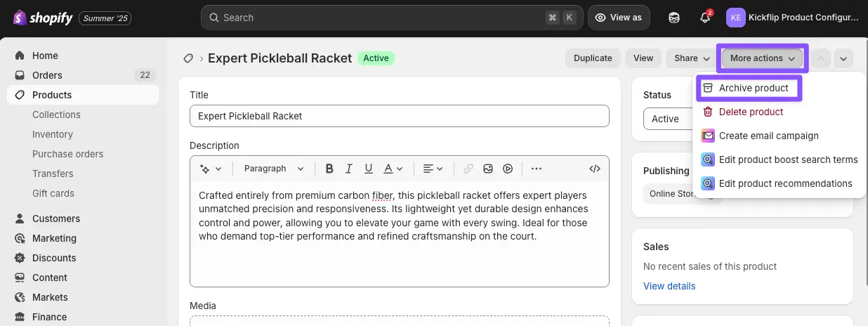Click the notifications bell icon
The height and width of the screenshot is (326, 868).
[x=705, y=18]
